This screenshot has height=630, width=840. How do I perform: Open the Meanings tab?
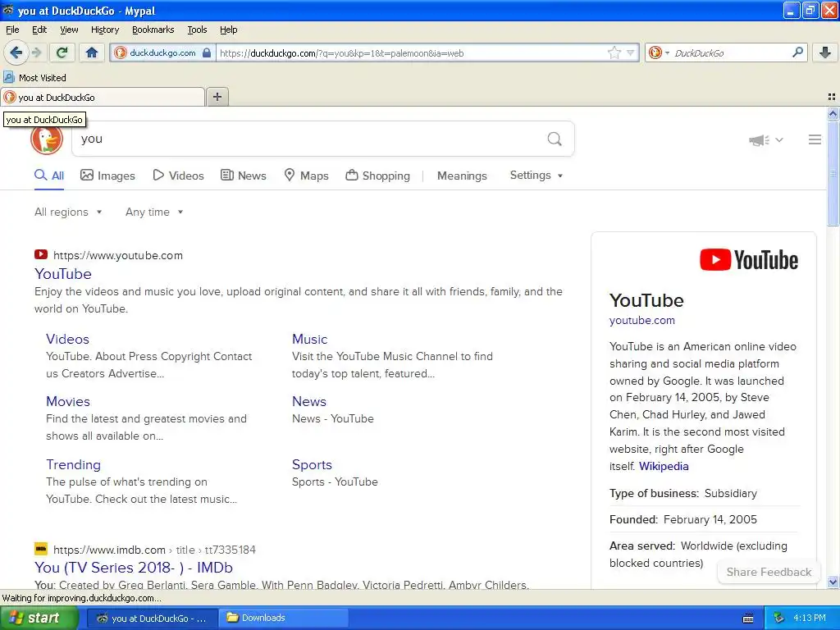(462, 176)
